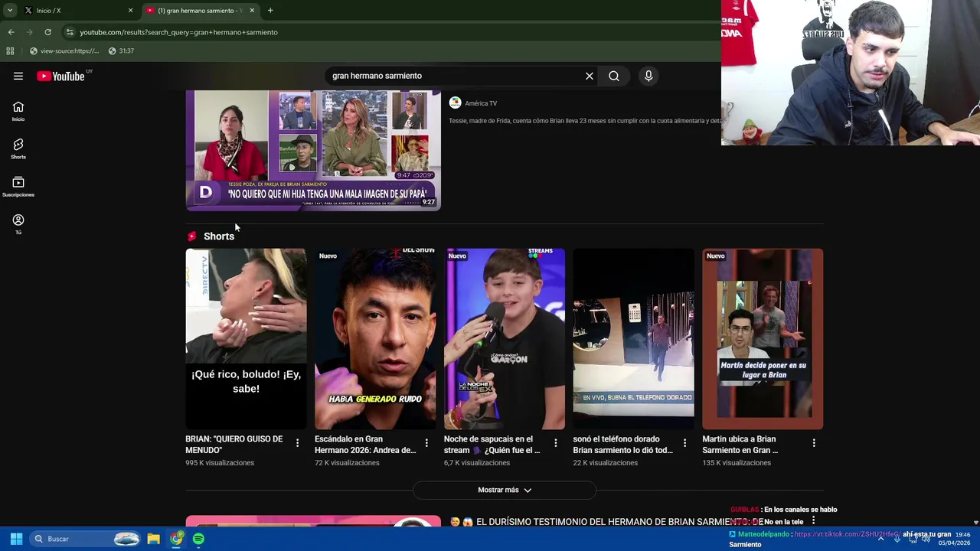Viewport: 980px width, 551px height.
Task: Open options for 'QUIERO GUISO DE MENUDO' short
Action: tap(297, 443)
